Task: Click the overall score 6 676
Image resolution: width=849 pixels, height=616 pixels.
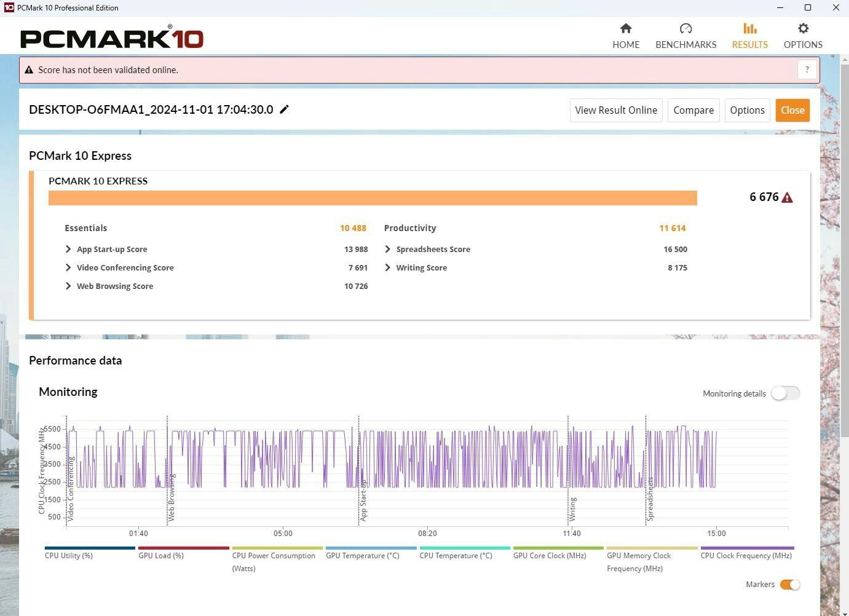Action: pos(764,197)
